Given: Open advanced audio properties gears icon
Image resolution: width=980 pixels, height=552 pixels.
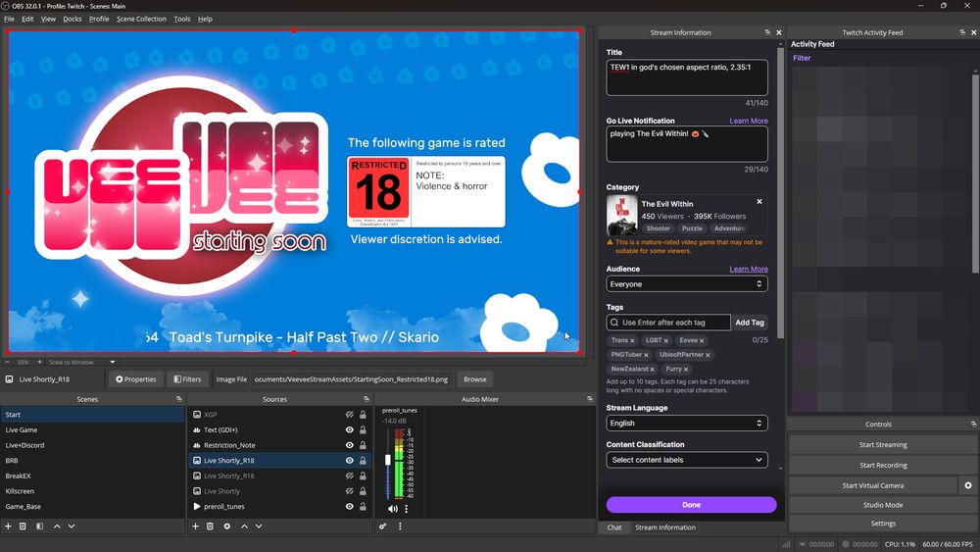Looking at the screenshot, I should point(382,527).
